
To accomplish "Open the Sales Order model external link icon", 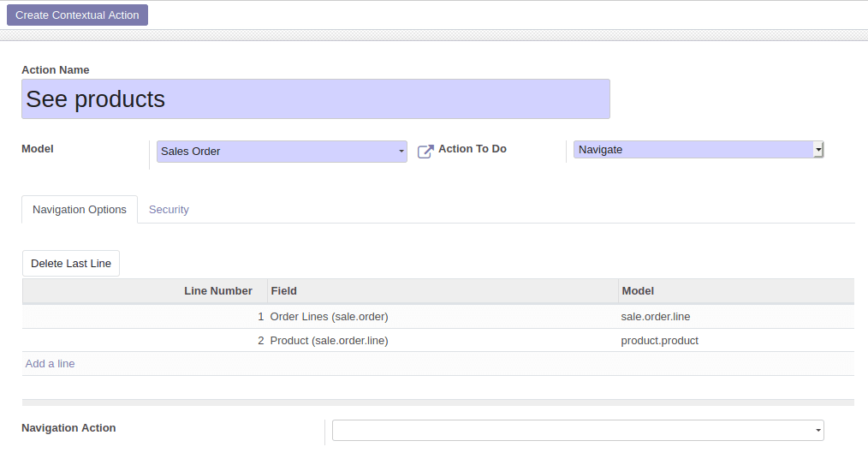I will coord(425,152).
